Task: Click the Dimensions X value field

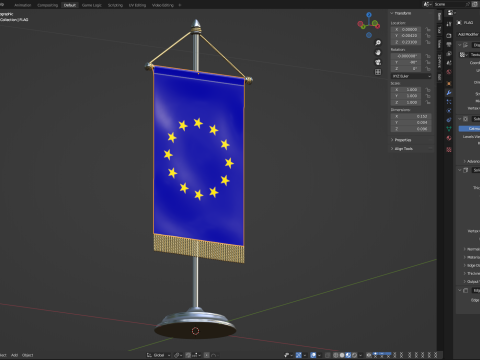Action: (x=411, y=116)
